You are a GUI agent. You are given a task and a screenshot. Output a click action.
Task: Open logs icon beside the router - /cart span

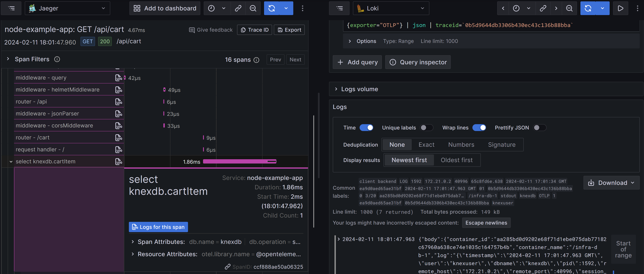[118, 137]
